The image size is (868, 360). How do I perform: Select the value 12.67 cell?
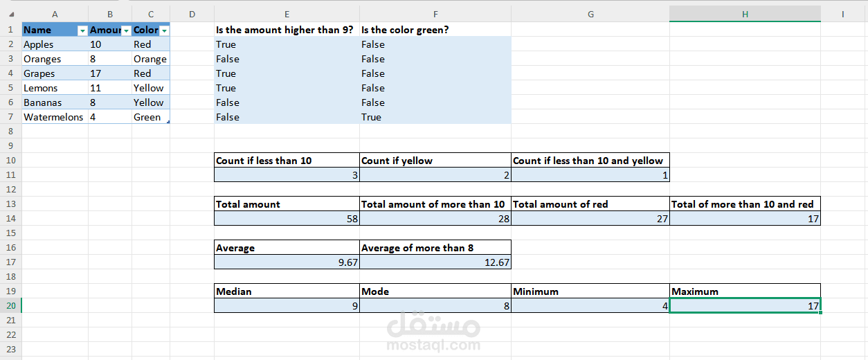(x=435, y=262)
